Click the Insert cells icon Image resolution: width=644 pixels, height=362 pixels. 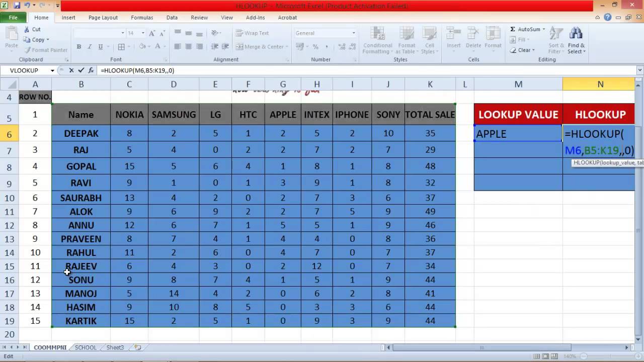(453, 34)
